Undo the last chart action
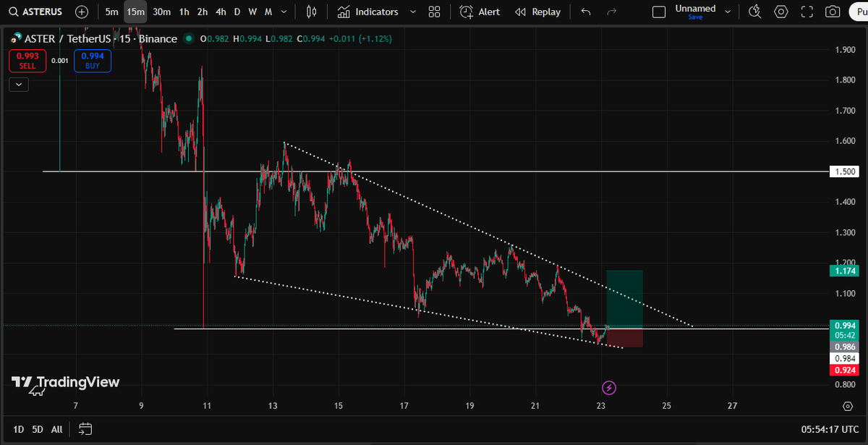This screenshot has width=868, height=445. pos(586,12)
